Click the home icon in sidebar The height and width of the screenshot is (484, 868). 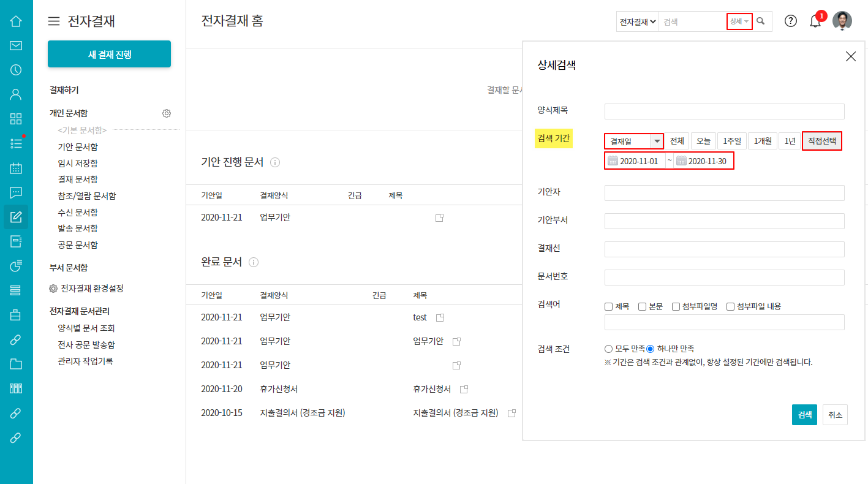point(16,21)
